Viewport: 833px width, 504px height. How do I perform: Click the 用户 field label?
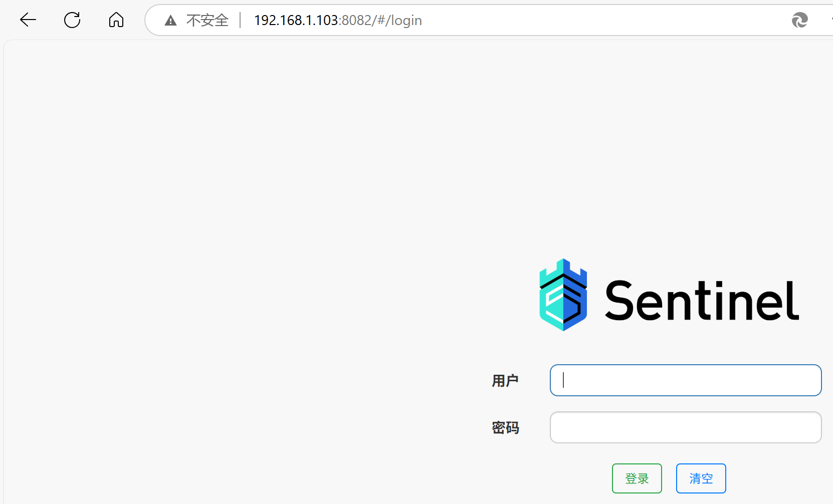point(505,381)
